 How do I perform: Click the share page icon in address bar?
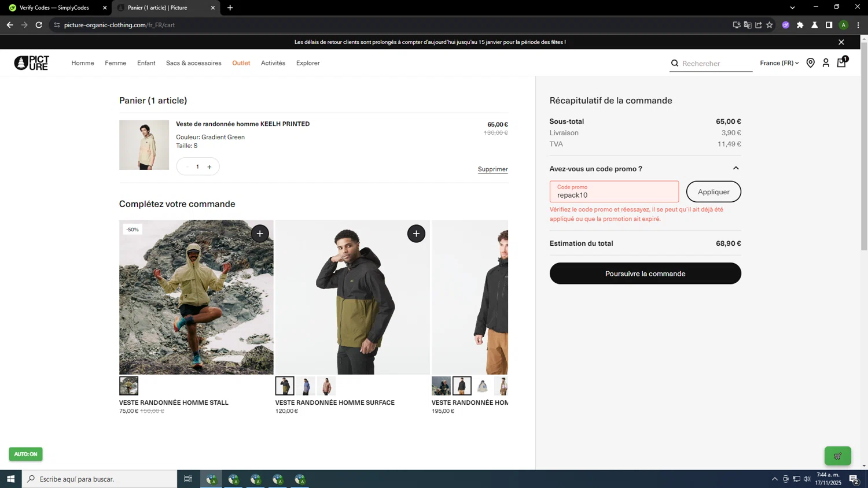click(x=759, y=25)
